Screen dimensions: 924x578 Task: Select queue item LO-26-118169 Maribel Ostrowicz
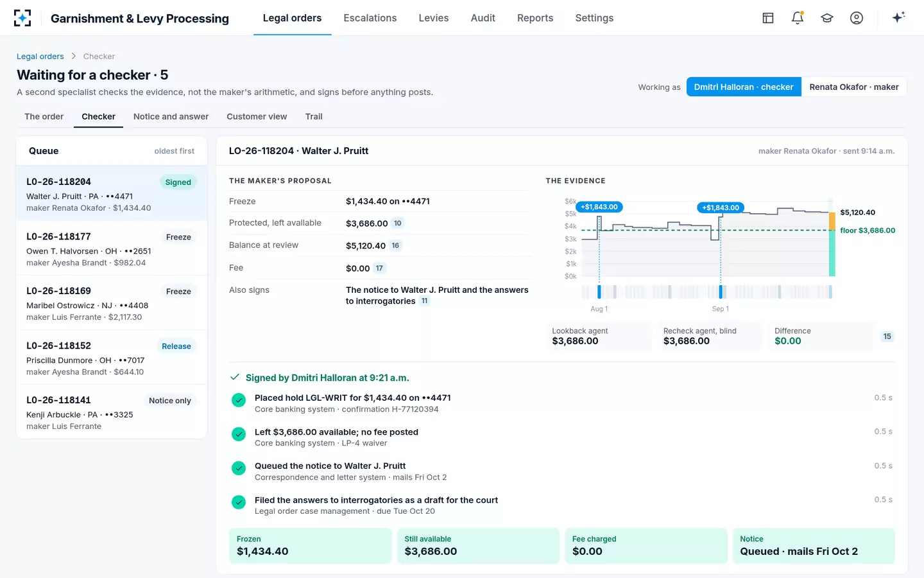coord(112,303)
